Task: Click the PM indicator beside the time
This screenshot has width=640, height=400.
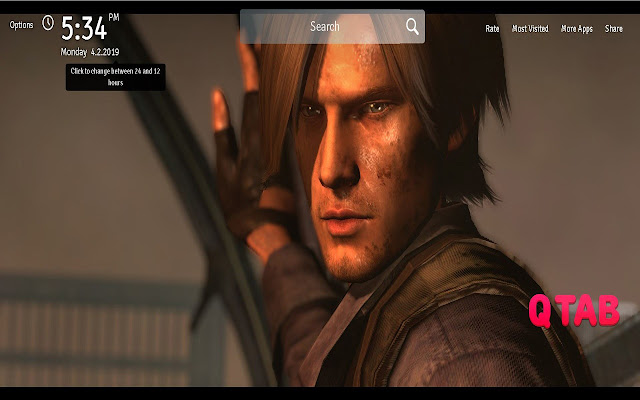Action: click(114, 17)
